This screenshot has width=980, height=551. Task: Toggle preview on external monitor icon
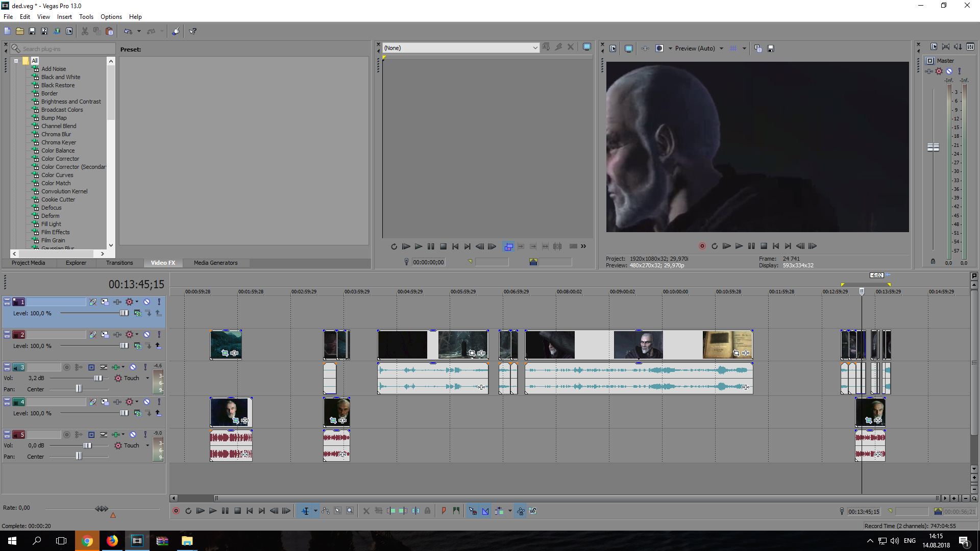tap(629, 48)
